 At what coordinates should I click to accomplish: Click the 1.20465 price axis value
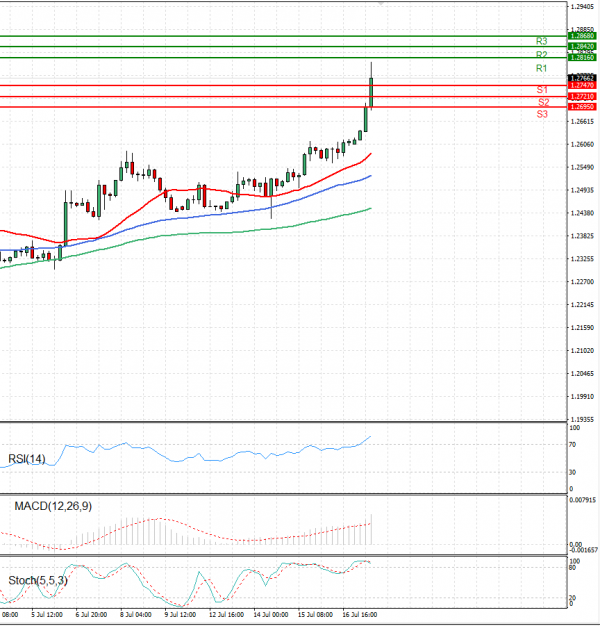pos(582,374)
